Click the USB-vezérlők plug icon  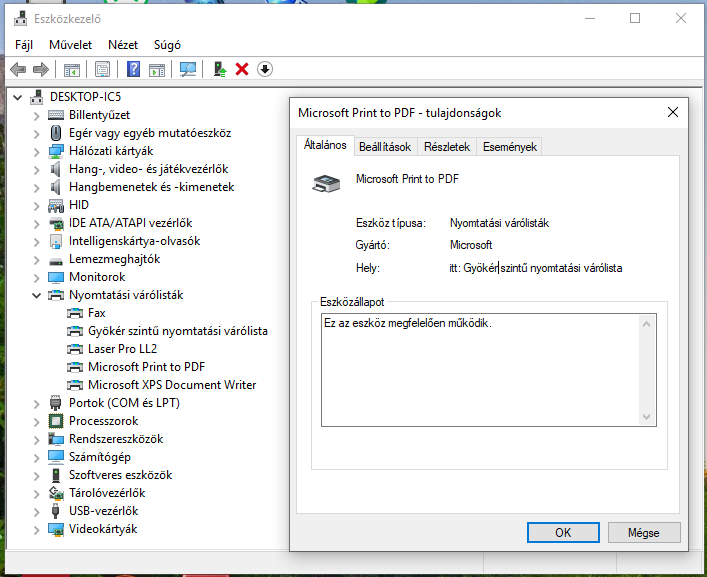(x=56, y=511)
